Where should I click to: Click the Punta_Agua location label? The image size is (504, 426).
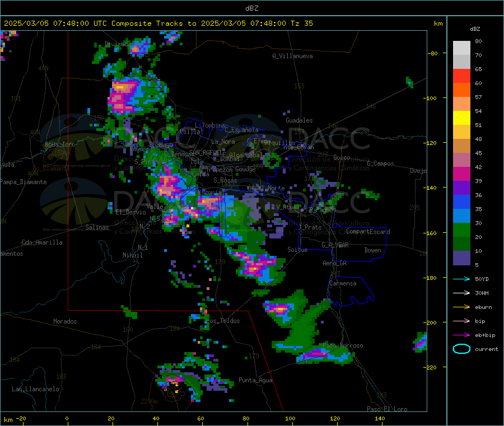(x=255, y=380)
